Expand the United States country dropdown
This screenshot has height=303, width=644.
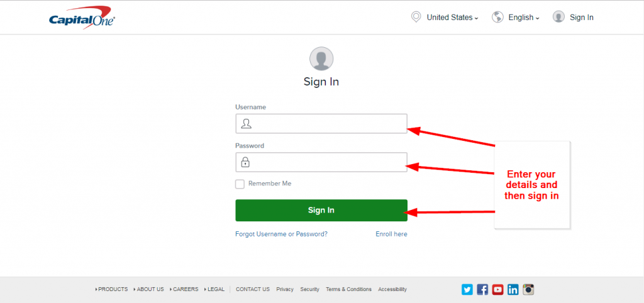[x=452, y=18]
